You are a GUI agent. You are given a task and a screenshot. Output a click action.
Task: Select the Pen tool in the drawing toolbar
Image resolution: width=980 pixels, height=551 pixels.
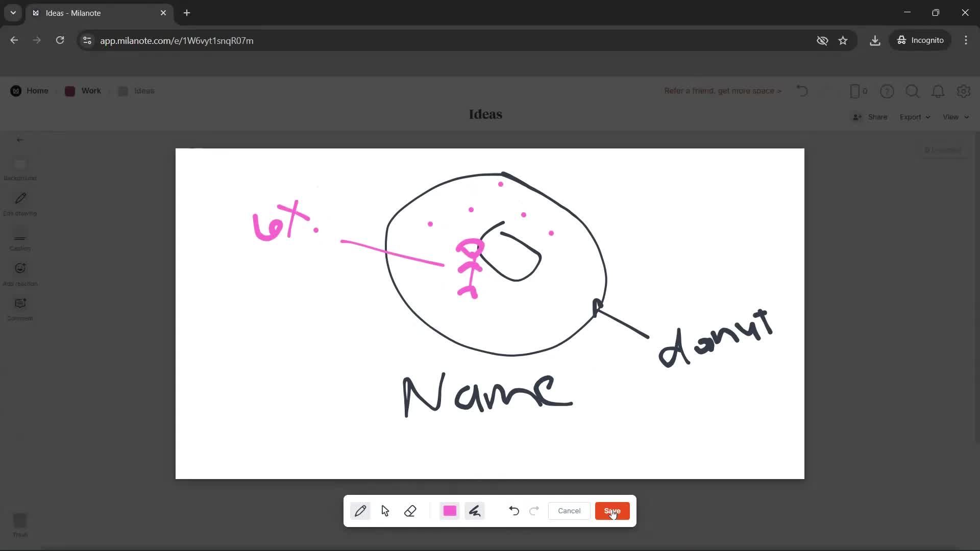(x=361, y=511)
